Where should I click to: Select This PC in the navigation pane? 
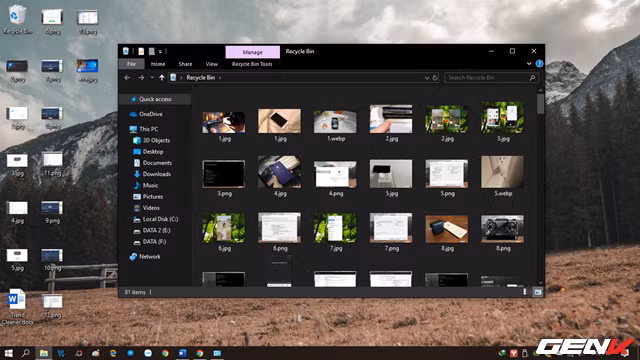144,129
